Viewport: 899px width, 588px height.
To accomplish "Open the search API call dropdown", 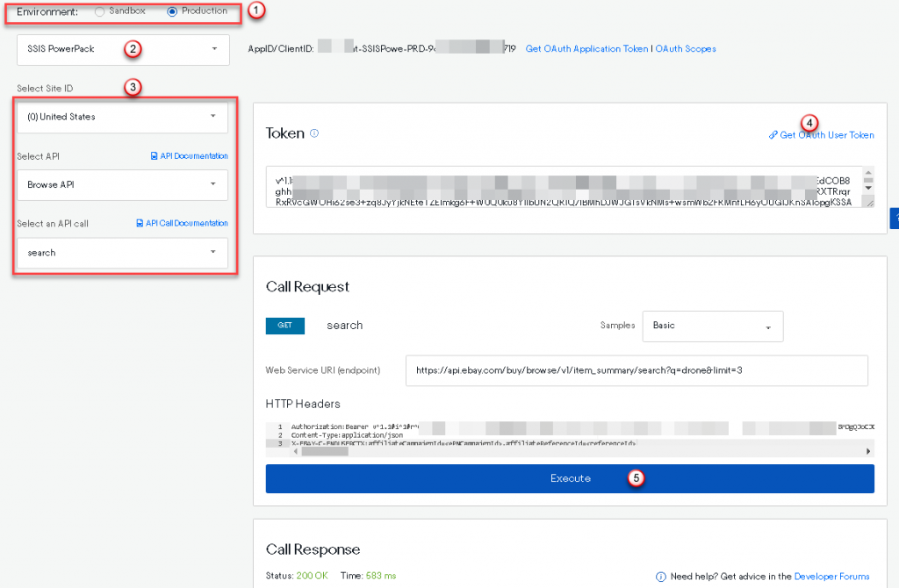I will tap(122, 253).
